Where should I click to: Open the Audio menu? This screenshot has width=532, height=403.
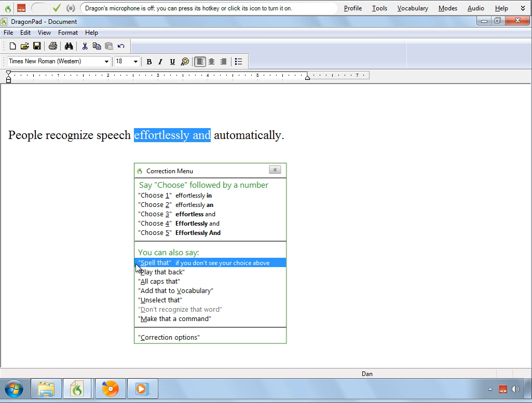(x=475, y=8)
